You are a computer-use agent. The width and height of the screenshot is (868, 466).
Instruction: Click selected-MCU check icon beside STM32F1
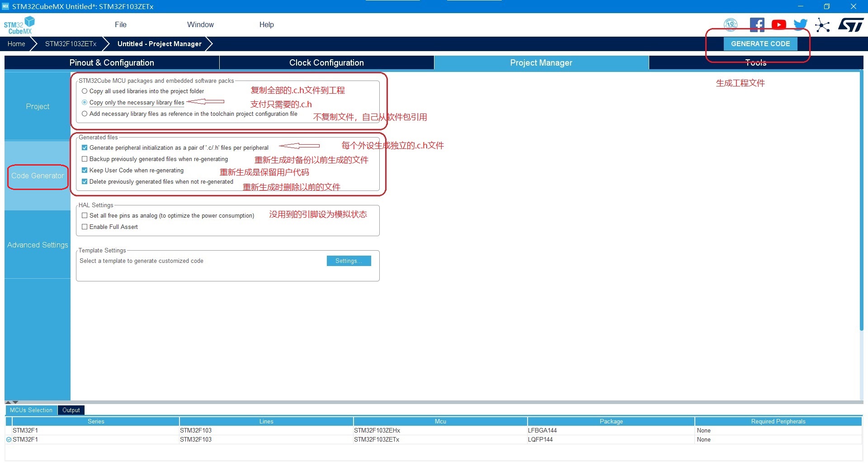click(x=9, y=439)
